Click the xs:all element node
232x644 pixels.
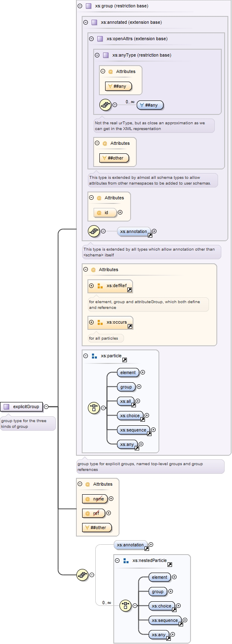pyautogui.click(x=126, y=401)
